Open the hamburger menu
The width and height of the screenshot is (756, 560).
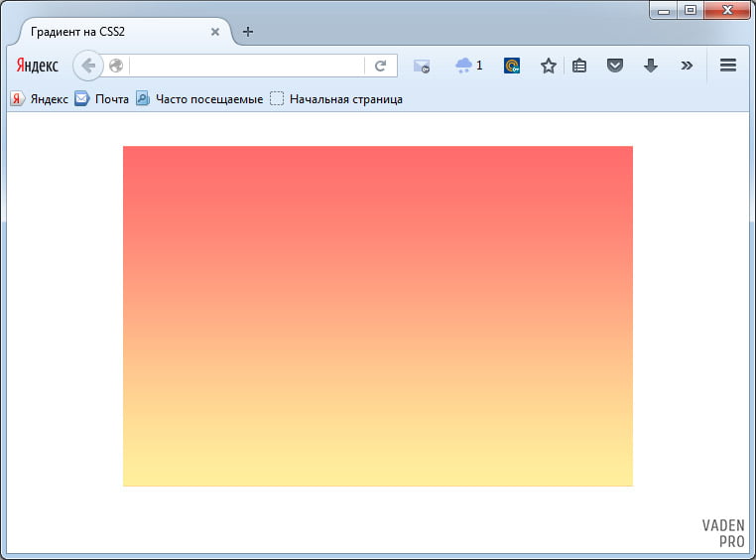(727, 66)
